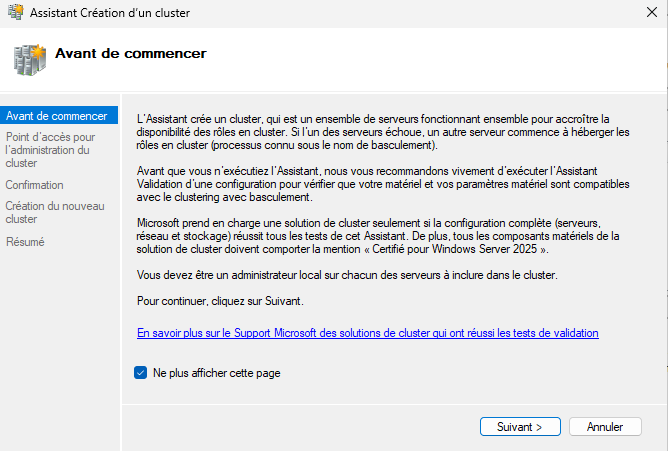Cancel the wizard with the Annuler button

click(605, 427)
